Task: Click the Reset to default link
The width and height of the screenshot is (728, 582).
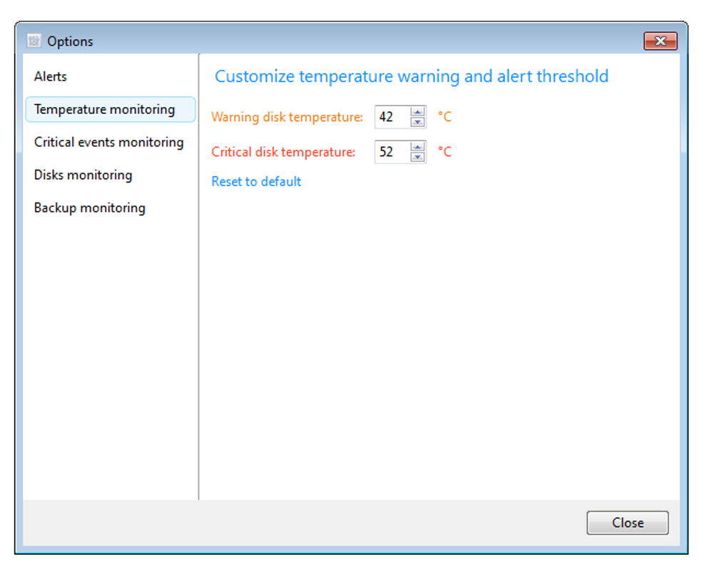Action: (256, 181)
